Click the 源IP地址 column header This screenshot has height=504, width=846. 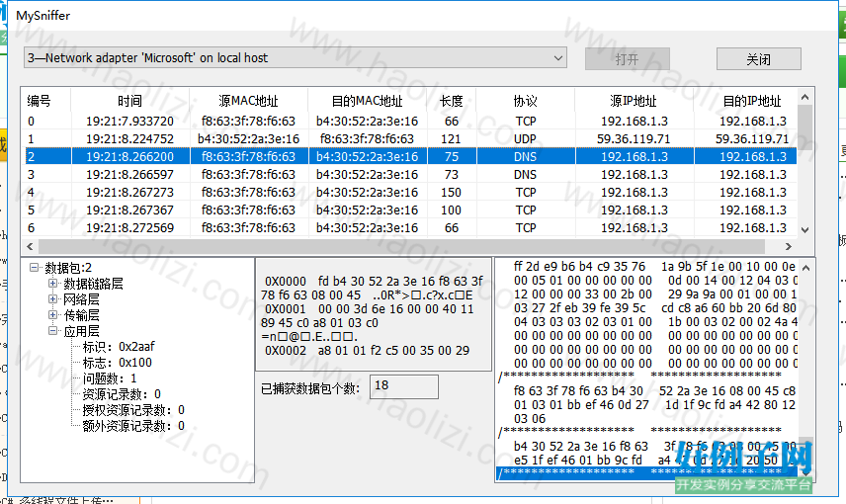[634, 101]
